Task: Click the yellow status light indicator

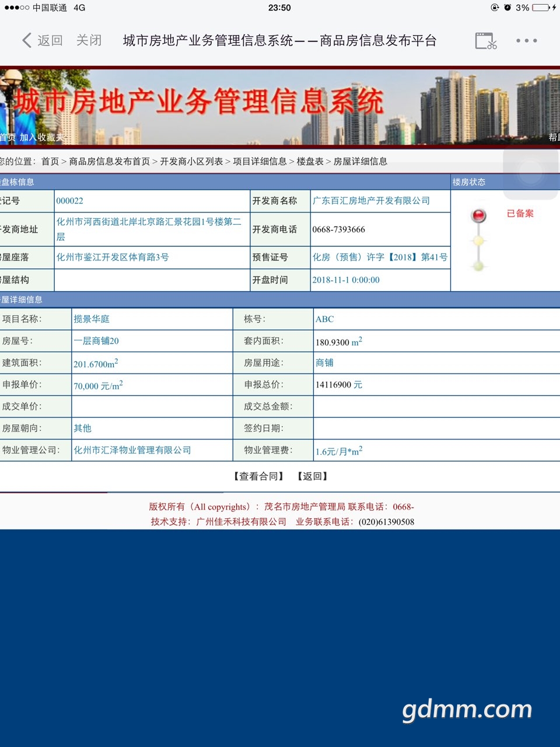Action: point(478,240)
